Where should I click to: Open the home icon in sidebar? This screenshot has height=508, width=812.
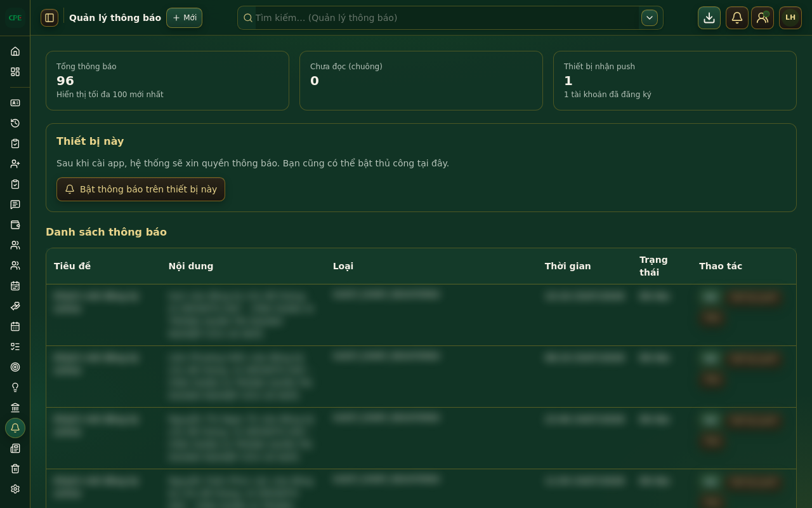pyautogui.click(x=15, y=51)
